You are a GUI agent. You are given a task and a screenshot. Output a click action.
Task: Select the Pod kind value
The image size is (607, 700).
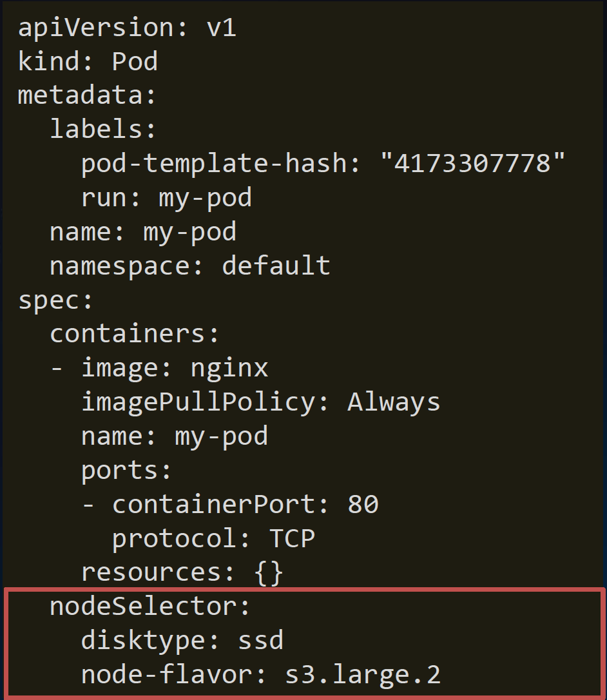(135, 62)
